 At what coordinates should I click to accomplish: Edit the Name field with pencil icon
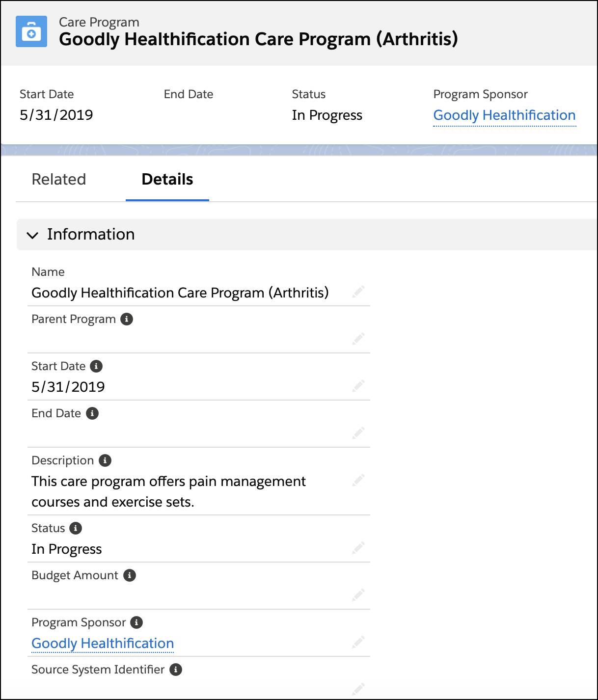coord(358,292)
